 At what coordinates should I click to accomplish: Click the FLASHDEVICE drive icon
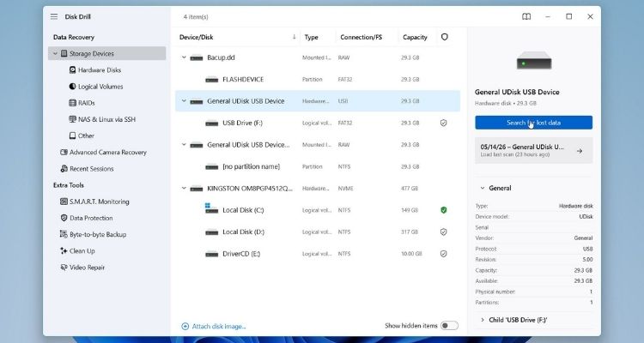(211, 80)
